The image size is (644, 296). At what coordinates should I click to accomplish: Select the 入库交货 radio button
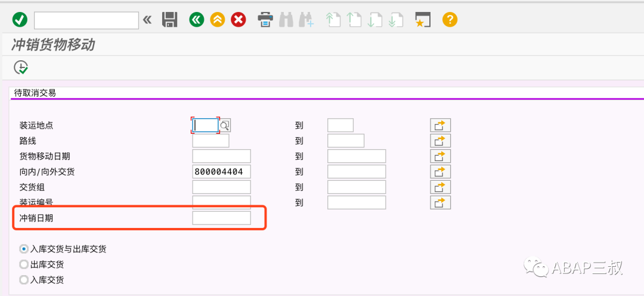(24, 280)
